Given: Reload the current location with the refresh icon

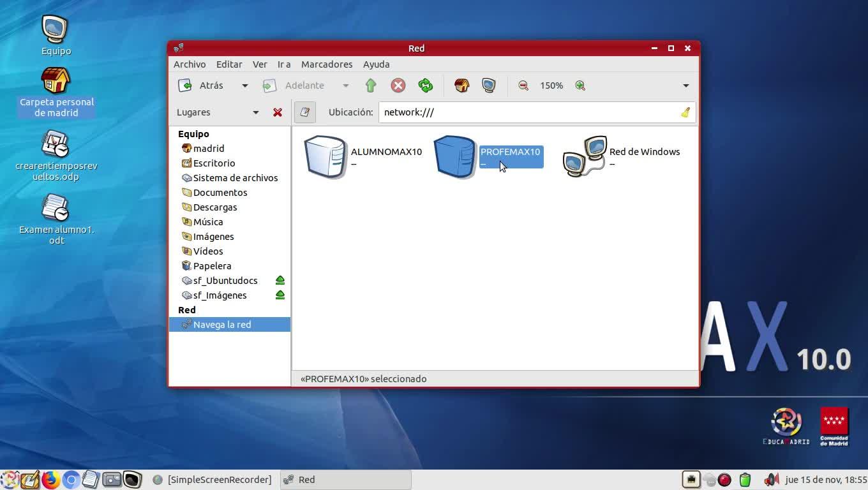Looking at the screenshot, I should [425, 85].
